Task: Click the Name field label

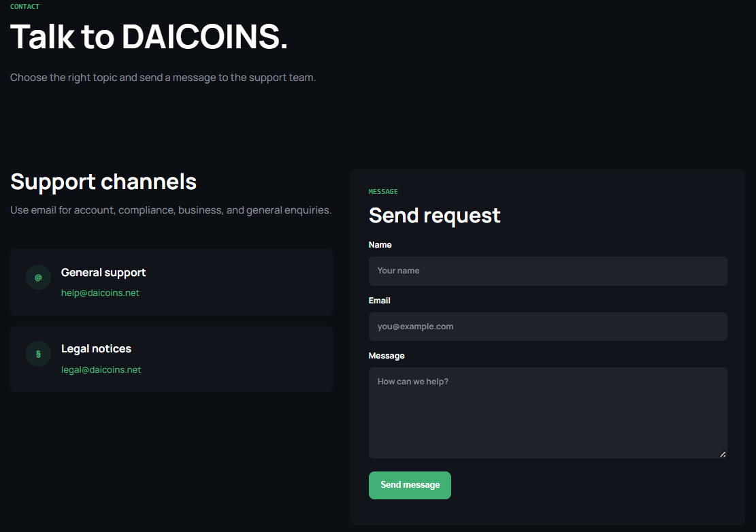Action: click(380, 245)
